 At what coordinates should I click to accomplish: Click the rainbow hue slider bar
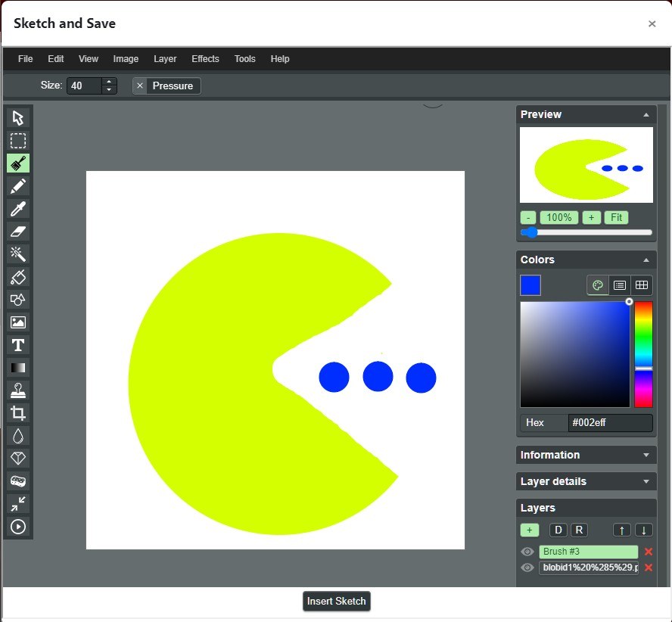pos(643,354)
